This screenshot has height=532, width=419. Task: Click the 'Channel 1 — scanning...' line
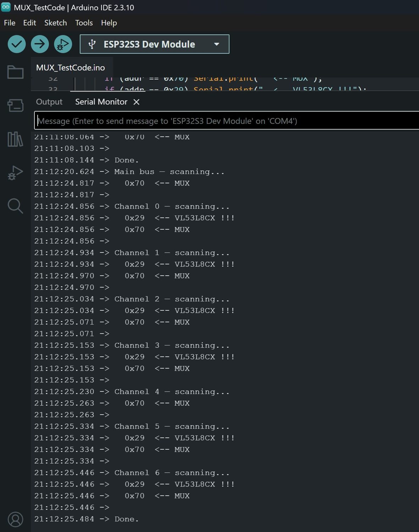(x=132, y=253)
